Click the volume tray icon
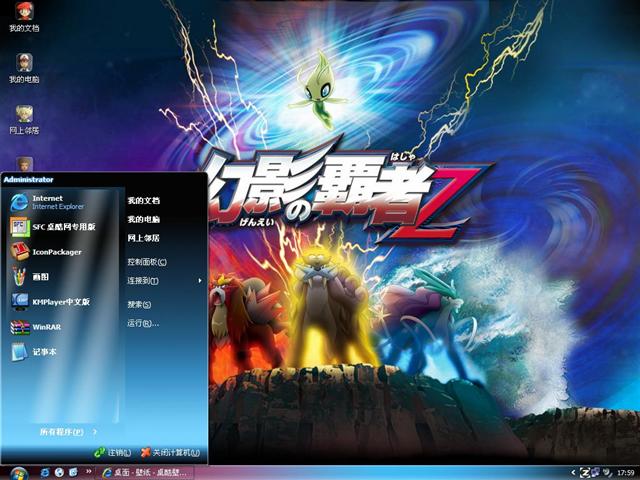Screen dimensions: 640x480 (x=607, y=473)
